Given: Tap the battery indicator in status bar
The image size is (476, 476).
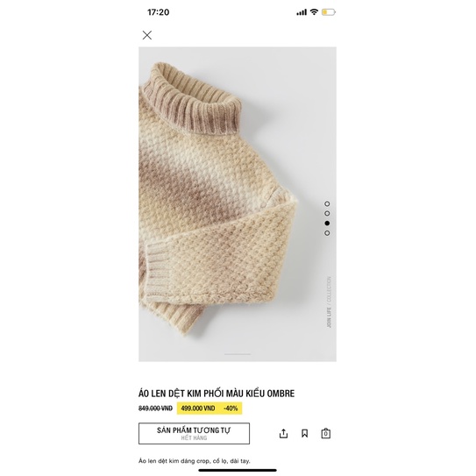Looking at the screenshot, I should point(329,12).
